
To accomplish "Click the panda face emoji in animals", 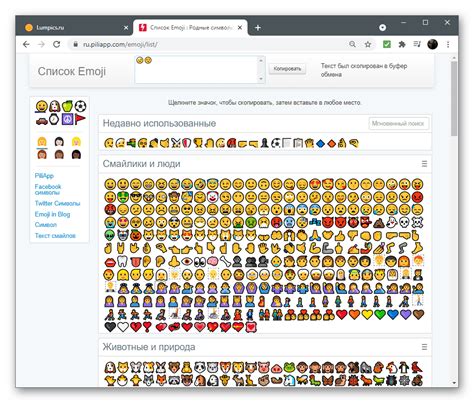I will coord(200,368).
